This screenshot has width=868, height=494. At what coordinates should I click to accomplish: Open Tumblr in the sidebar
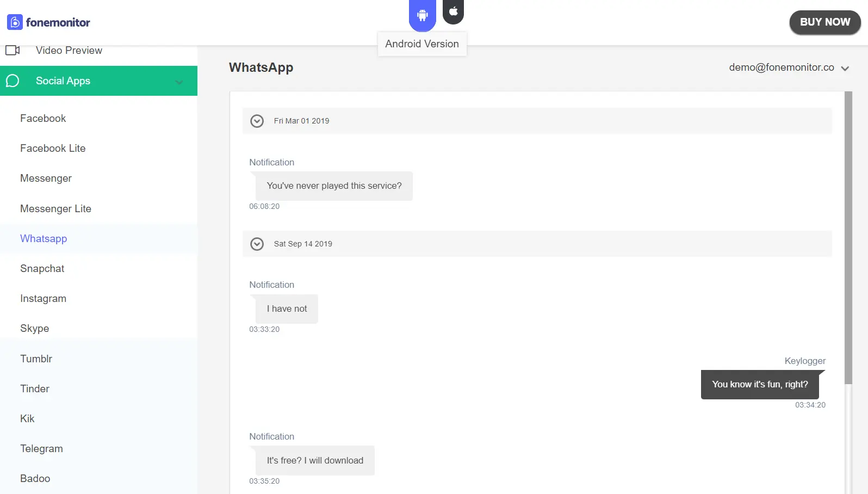pyautogui.click(x=36, y=359)
